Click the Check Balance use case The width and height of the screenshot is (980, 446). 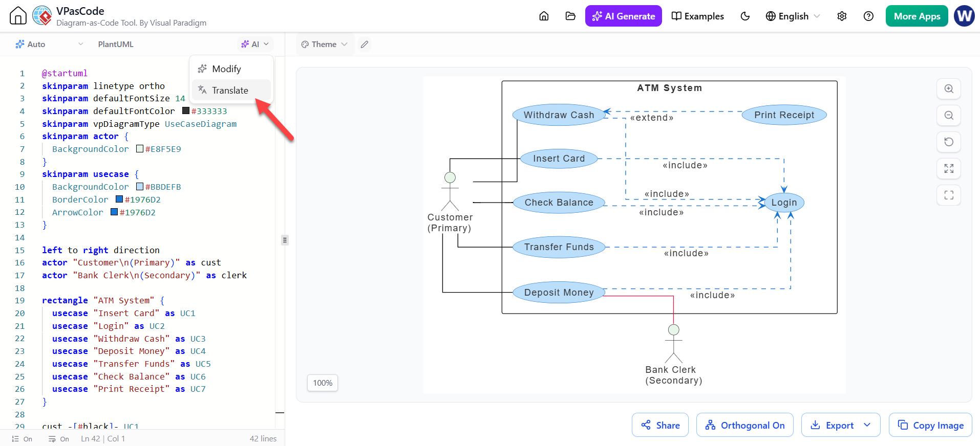pos(559,203)
